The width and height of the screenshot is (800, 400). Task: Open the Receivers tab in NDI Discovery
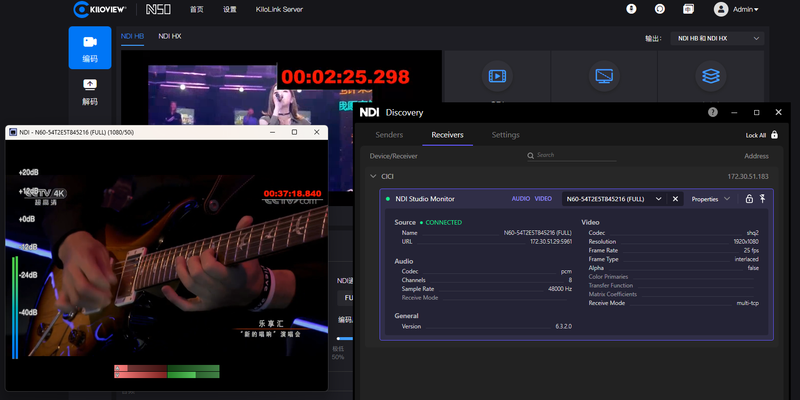click(447, 135)
